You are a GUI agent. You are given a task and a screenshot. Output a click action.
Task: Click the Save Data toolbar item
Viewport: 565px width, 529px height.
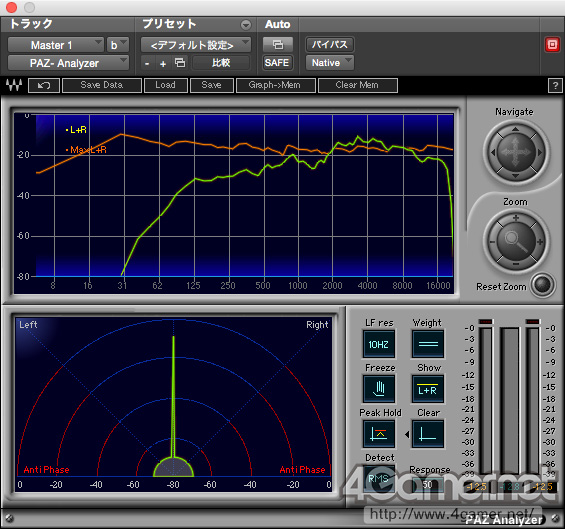[x=102, y=85]
